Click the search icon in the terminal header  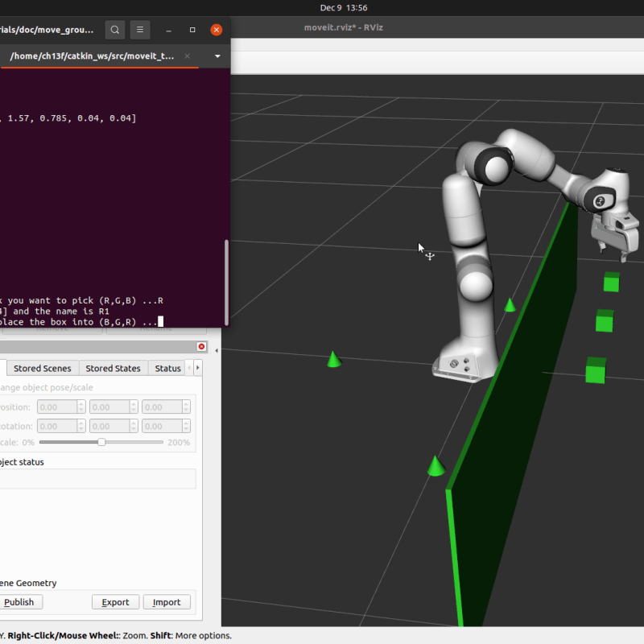(114, 30)
